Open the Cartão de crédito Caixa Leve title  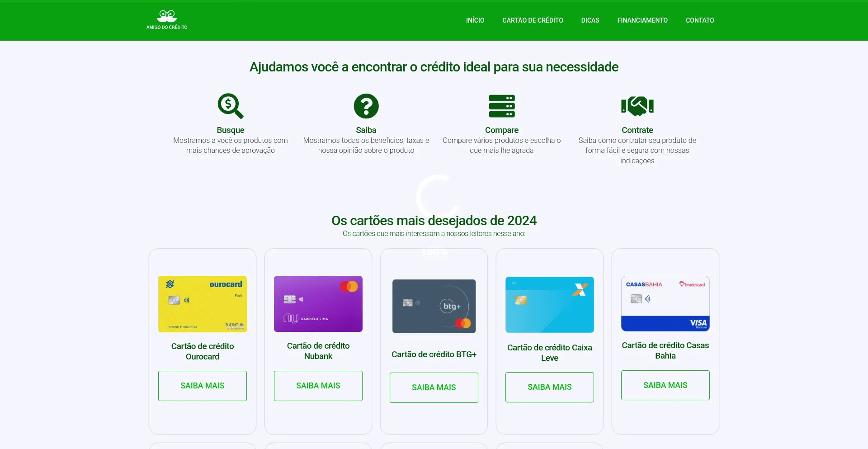point(550,353)
